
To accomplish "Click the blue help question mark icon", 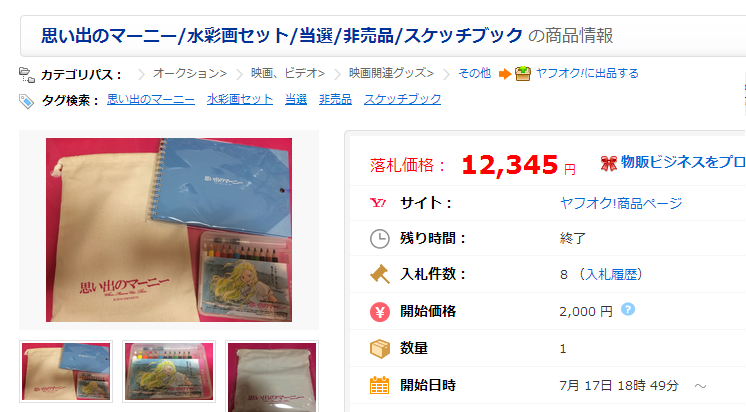I will click(x=628, y=310).
